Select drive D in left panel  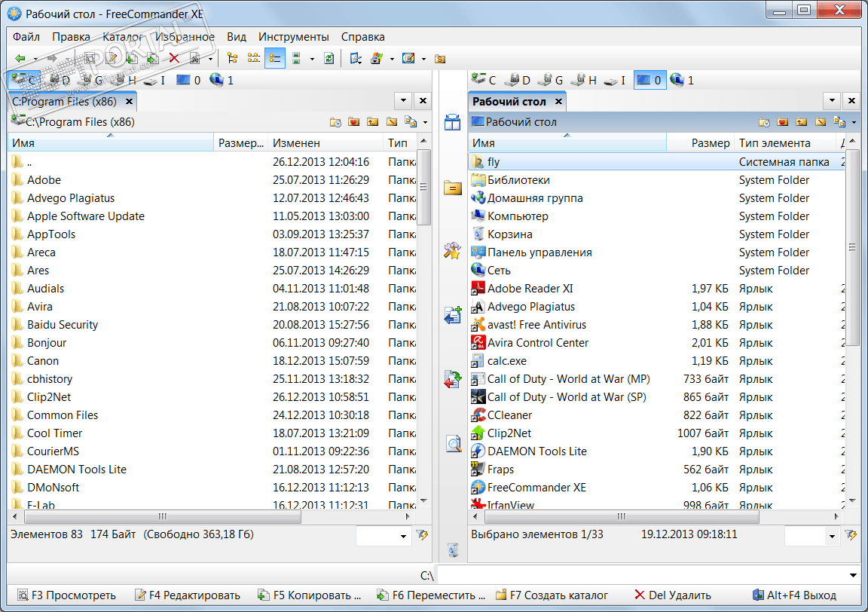(60, 81)
